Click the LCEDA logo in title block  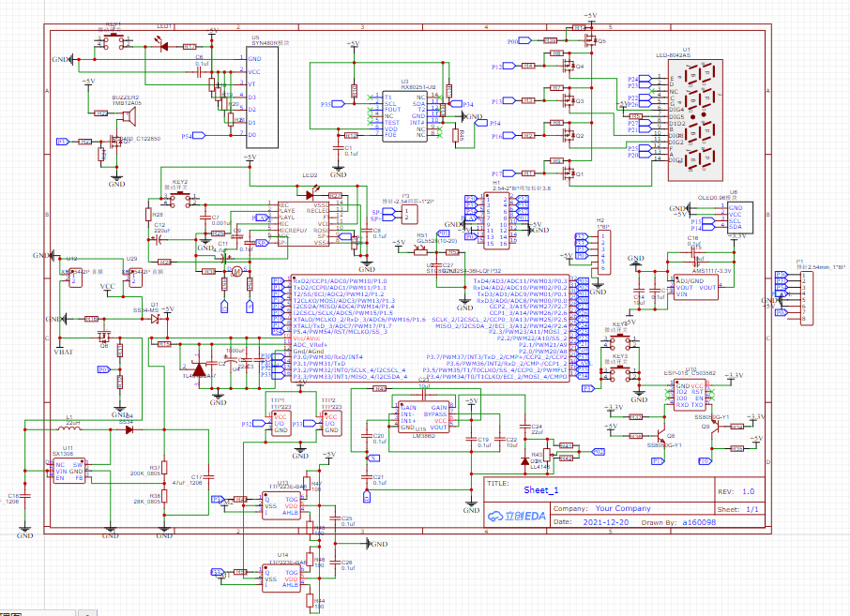point(517,516)
